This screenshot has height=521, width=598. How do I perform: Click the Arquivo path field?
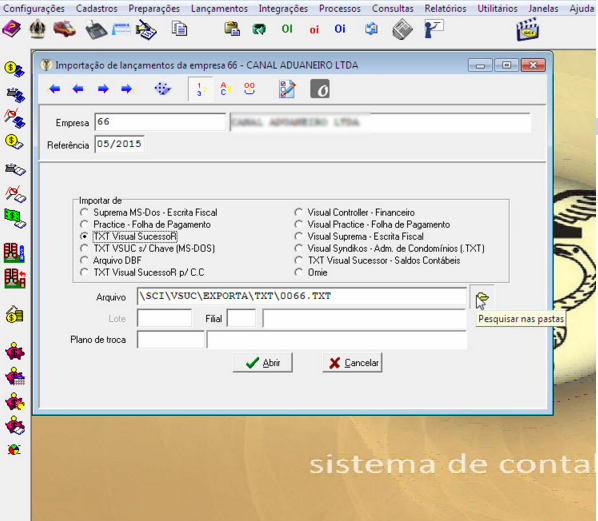coord(302,296)
